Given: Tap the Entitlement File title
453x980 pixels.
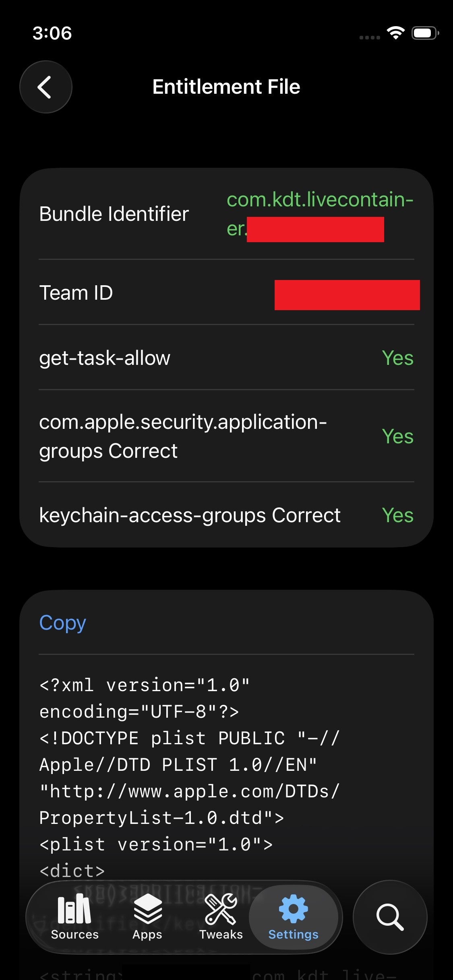Looking at the screenshot, I should coord(226,86).
